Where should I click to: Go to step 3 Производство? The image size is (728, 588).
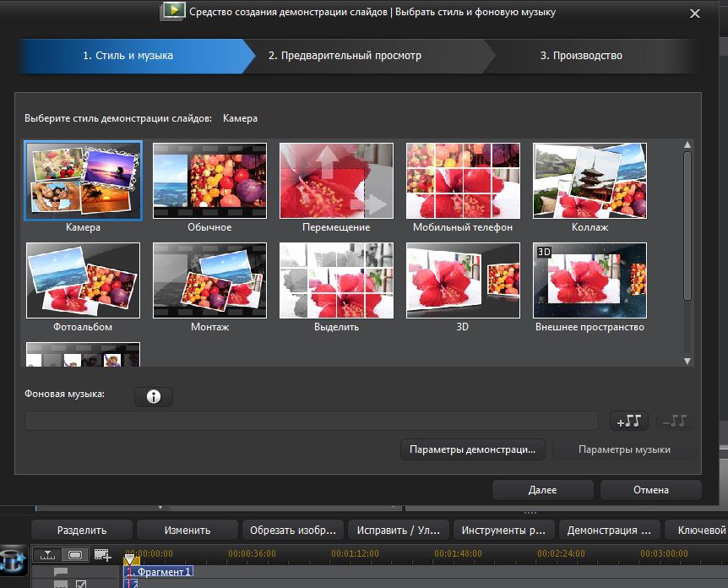581,56
